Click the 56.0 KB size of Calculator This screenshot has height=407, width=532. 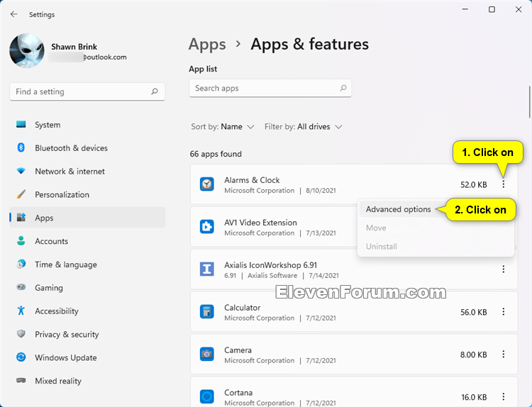pyautogui.click(x=473, y=312)
